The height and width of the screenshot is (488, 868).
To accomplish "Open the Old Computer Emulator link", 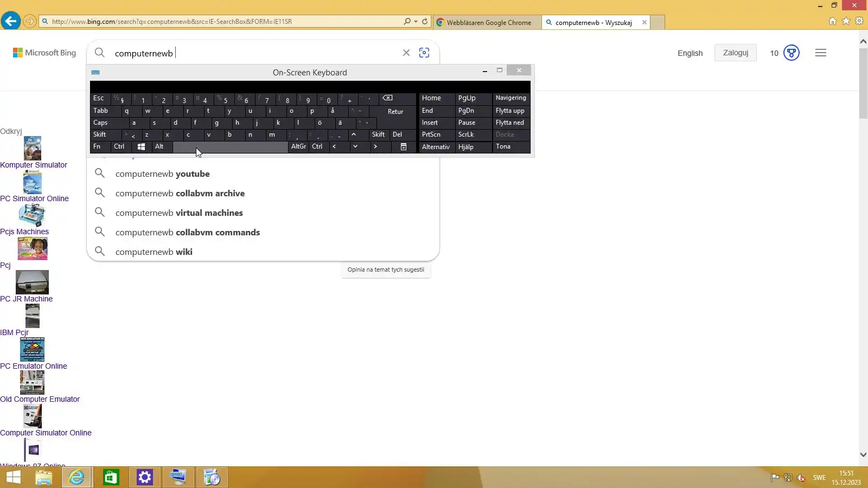I will tap(40, 399).
